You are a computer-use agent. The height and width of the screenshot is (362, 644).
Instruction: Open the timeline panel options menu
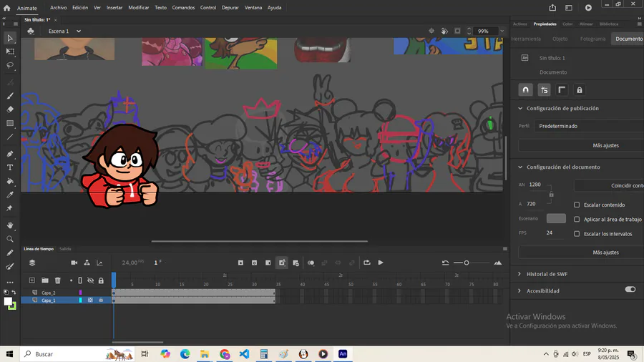coord(504,249)
